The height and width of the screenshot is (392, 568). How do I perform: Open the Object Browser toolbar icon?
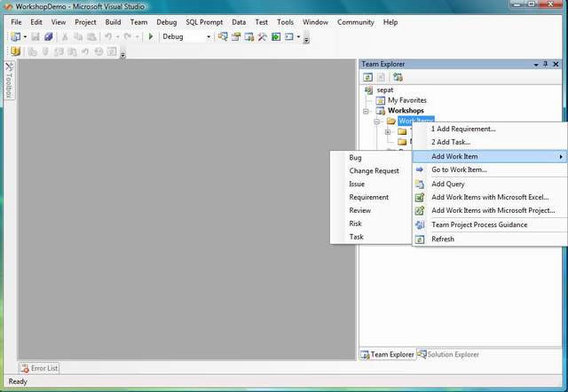(x=249, y=36)
